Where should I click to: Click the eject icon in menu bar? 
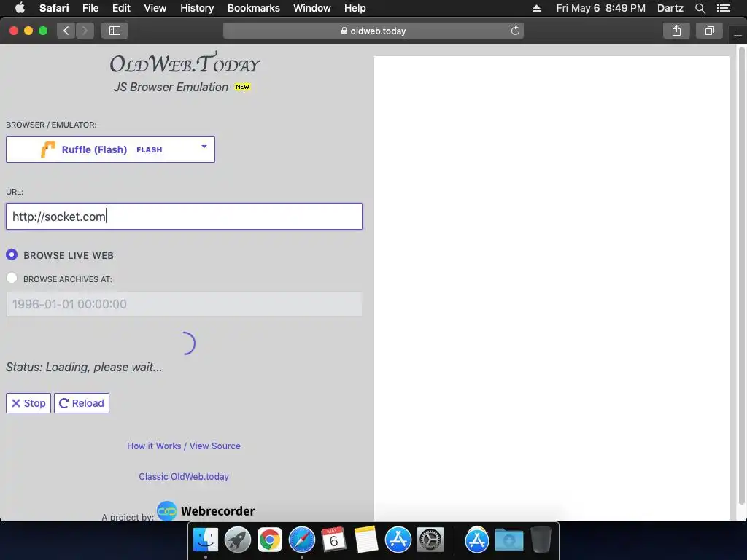click(x=536, y=8)
